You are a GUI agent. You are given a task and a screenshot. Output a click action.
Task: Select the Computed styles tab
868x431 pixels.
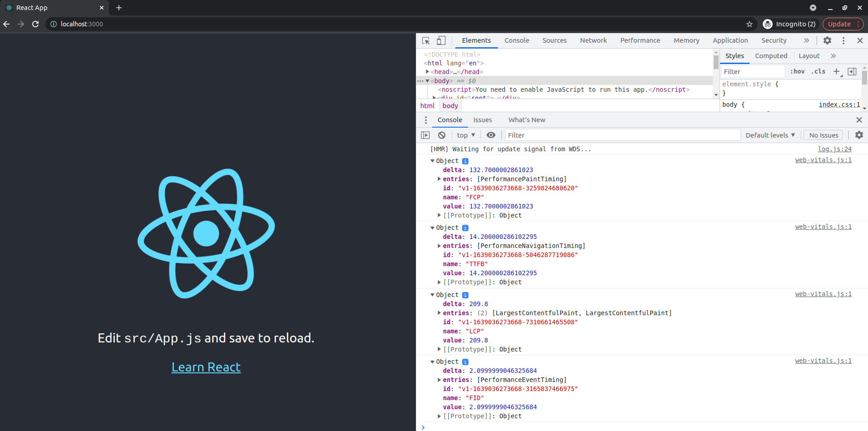click(771, 56)
